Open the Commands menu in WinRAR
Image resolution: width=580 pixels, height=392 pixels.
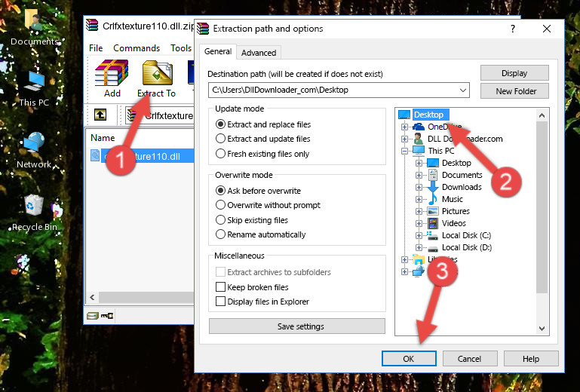[x=137, y=48]
